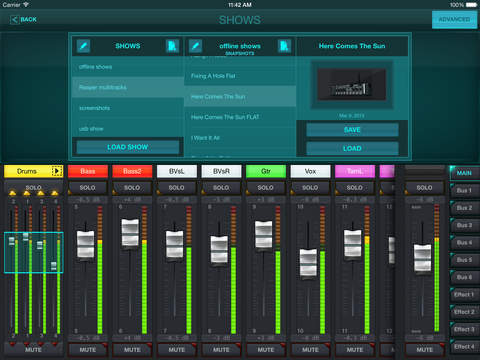480x360 pixels.
Task: Grab the BVsL channel fader knob
Action: coord(174,244)
